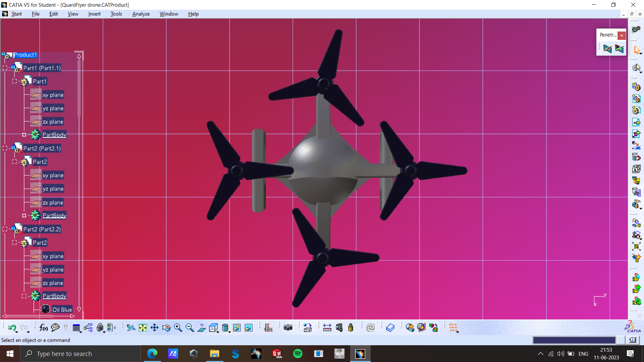Open Microsoft Edge from taskbar
Viewport: 644px width, 362px height.
tap(152, 354)
